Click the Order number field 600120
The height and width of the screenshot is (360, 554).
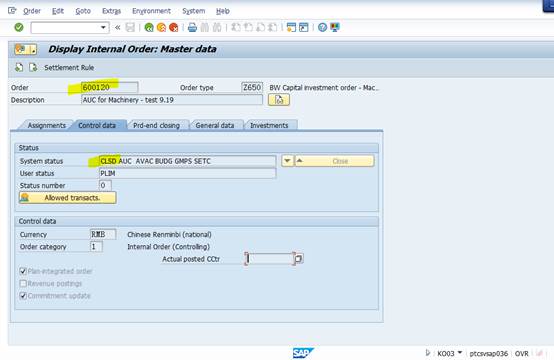pyautogui.click(x=110, y=87)
